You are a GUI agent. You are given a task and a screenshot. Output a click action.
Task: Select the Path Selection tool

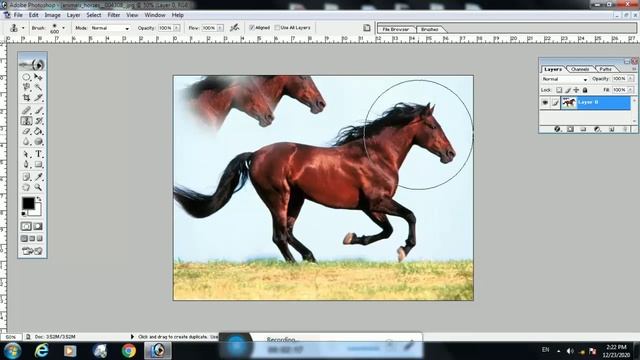26,154
